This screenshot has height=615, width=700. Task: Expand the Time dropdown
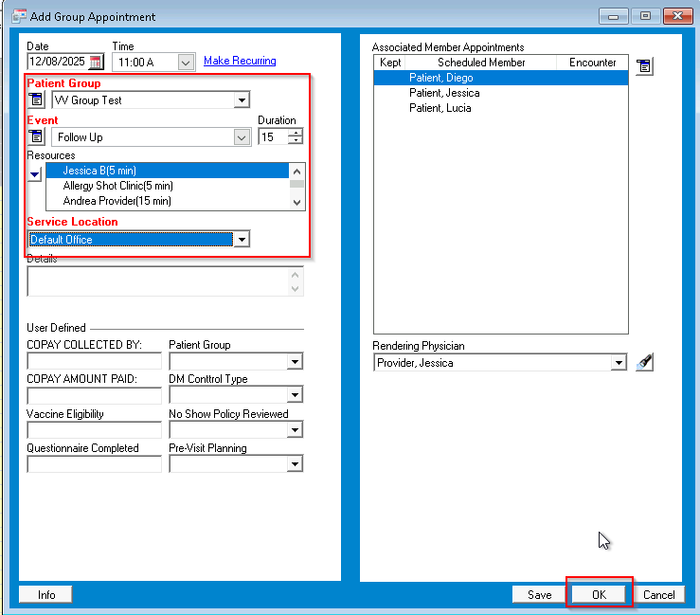coord(186,63)
